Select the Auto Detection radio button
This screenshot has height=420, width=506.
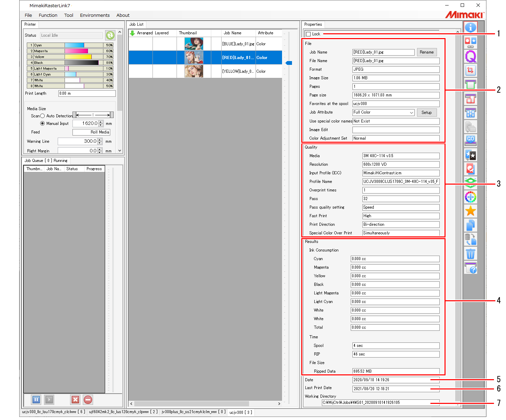click(x=42, y=116)
